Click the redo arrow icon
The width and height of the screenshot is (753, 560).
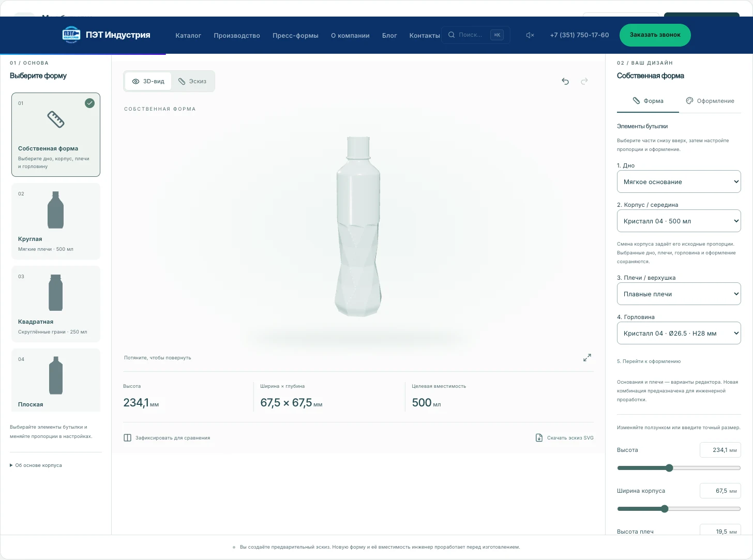click(x=584, y=81)
